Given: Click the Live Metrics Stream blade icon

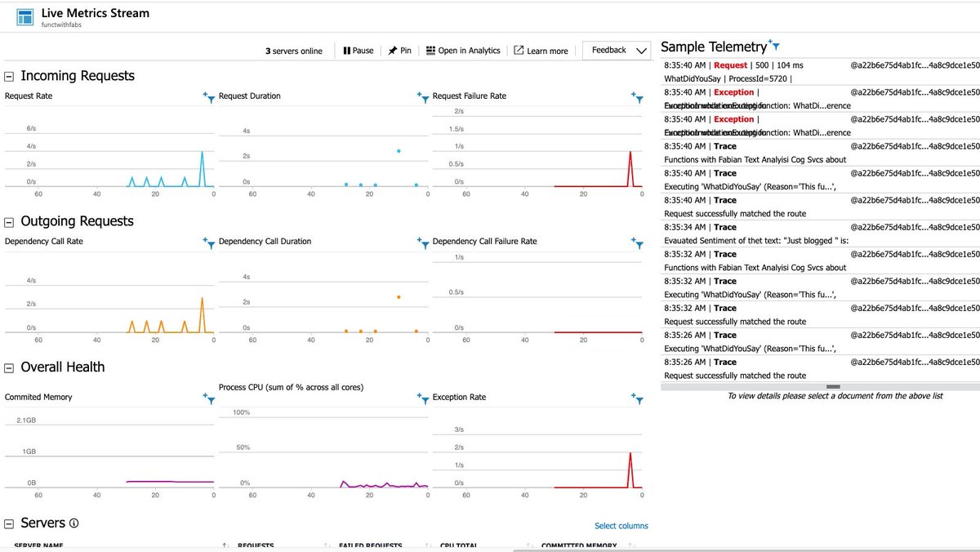Looking at the screenshot, I should point(25,17).
